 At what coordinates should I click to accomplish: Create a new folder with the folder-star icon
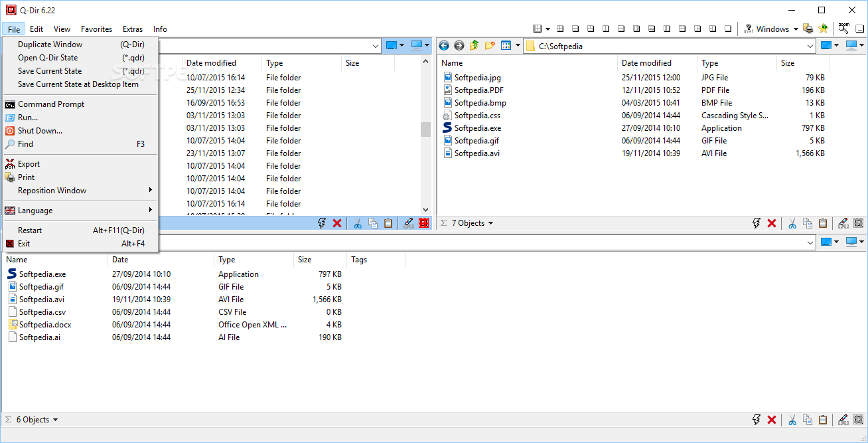point(490,46)
